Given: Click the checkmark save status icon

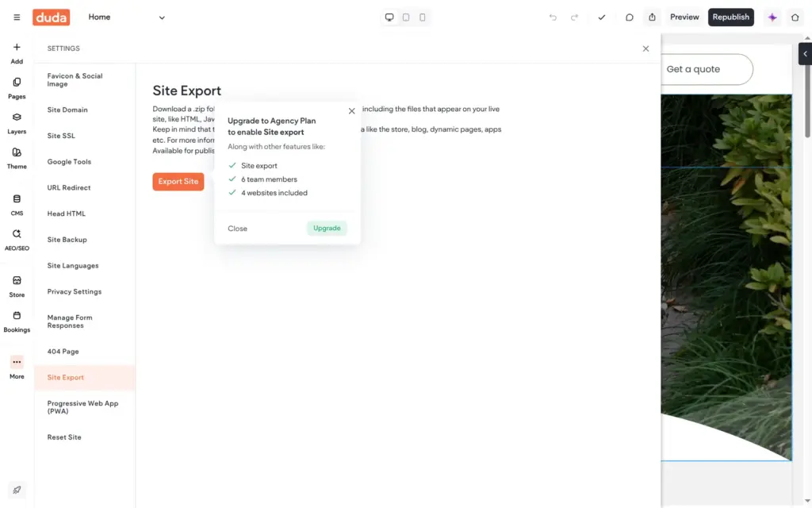Looking at the screenshot, I should pyautogui.click(x=602, y=17).
